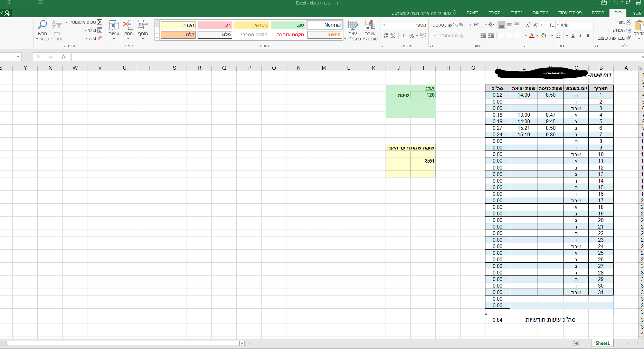Image resolution: width=644 pixels, height=349 pixels.
Task: Click the increase indent icon
Action: 483,36
